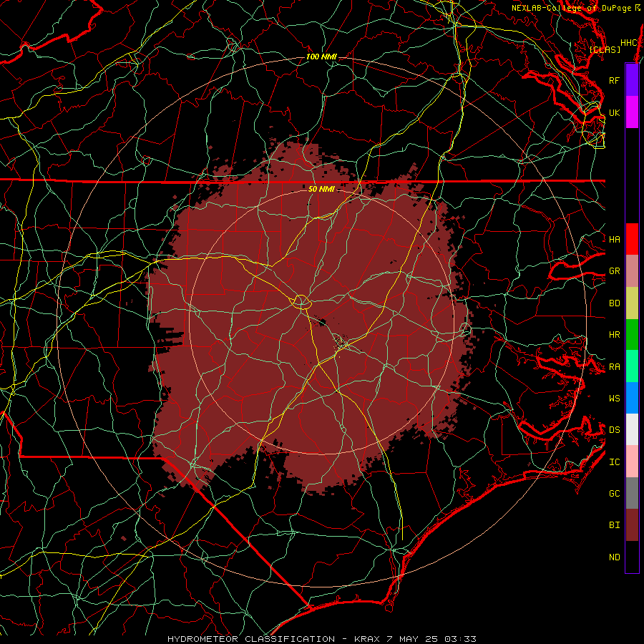Click the RA mint legend swatch
The height and width of the screenshot is (644, 644).
click(x=632, y=366)
